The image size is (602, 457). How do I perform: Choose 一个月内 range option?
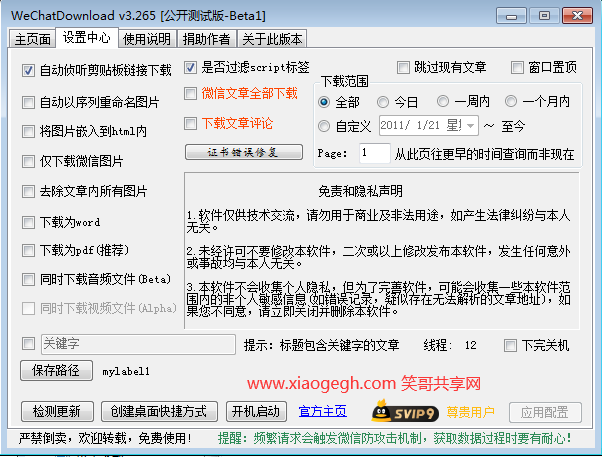point(511,101)
